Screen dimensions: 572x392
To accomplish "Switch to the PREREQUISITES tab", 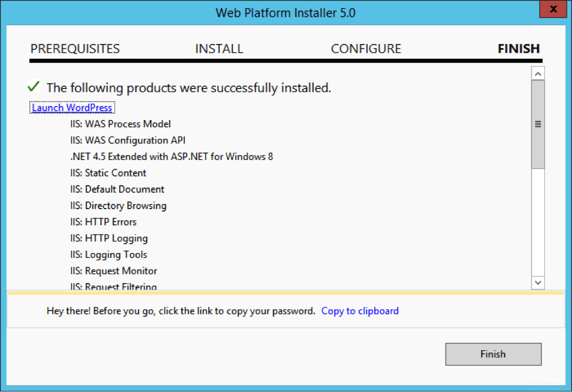I will pyautogui.click(x=75, y=49).
